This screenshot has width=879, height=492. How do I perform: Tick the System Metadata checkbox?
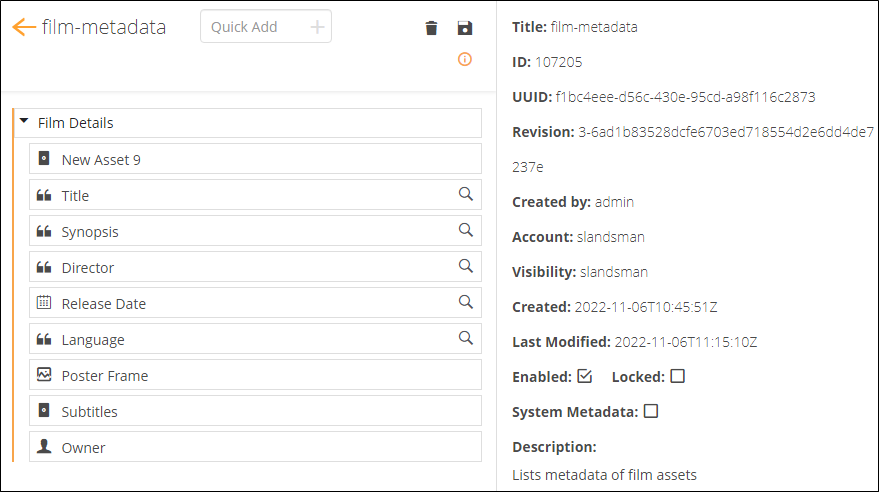pyautogui.click(x=651, y=411)
